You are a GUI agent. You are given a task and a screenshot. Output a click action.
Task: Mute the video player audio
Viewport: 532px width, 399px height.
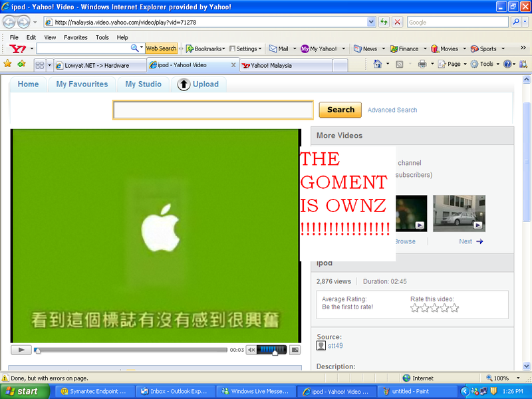tap(251, 348)
